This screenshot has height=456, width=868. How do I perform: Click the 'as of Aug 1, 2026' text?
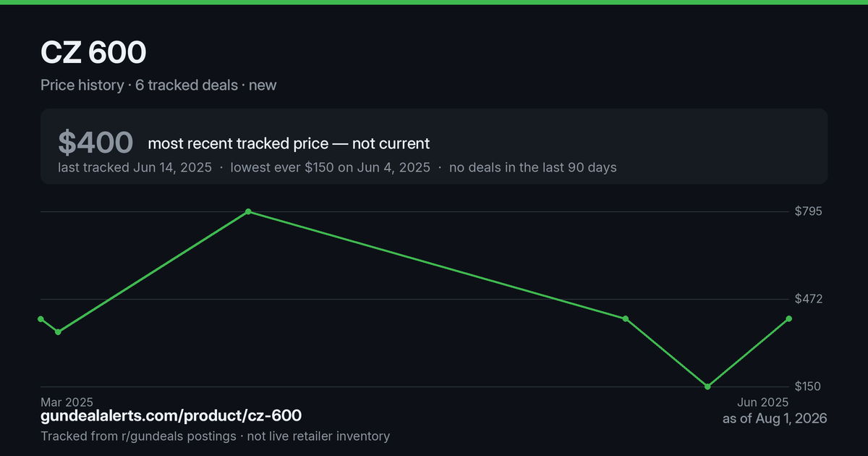[x=775, y=418]
